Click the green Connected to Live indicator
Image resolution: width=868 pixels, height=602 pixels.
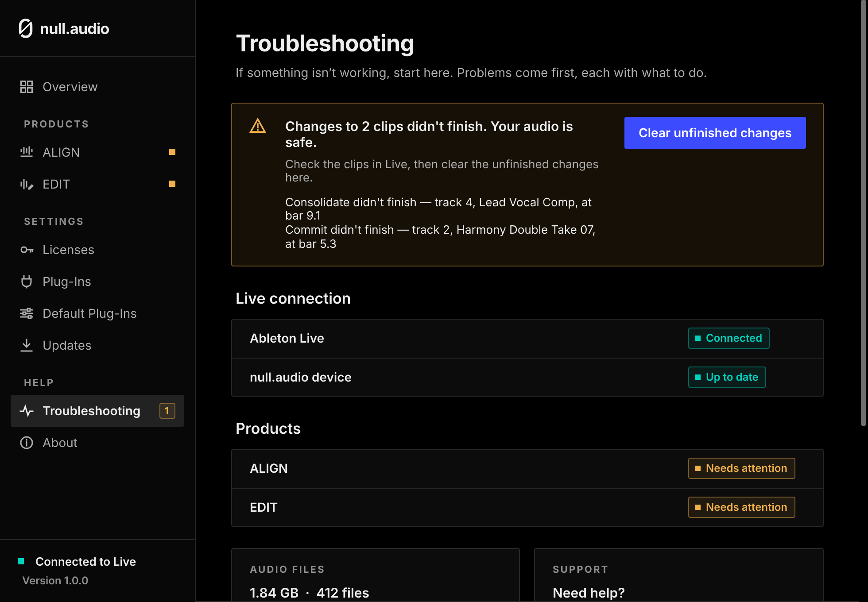21,561
